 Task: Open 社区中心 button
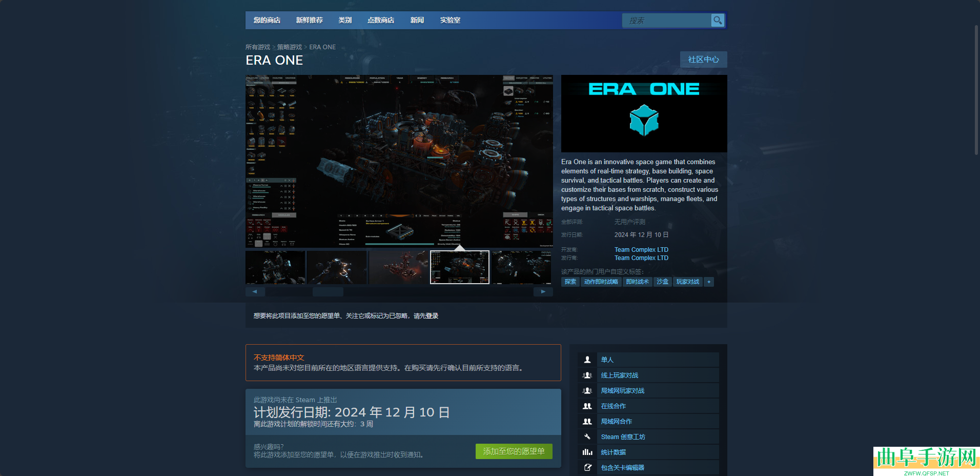(703, 60)
